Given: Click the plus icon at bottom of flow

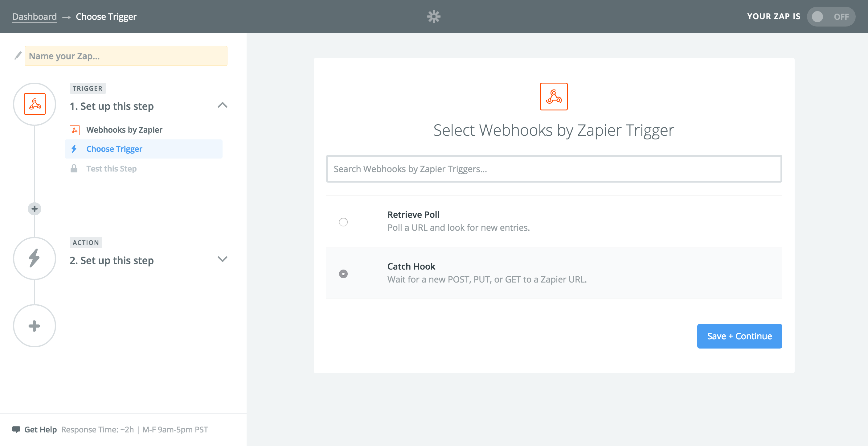Looking at the screenshot, I should point(34,325).
